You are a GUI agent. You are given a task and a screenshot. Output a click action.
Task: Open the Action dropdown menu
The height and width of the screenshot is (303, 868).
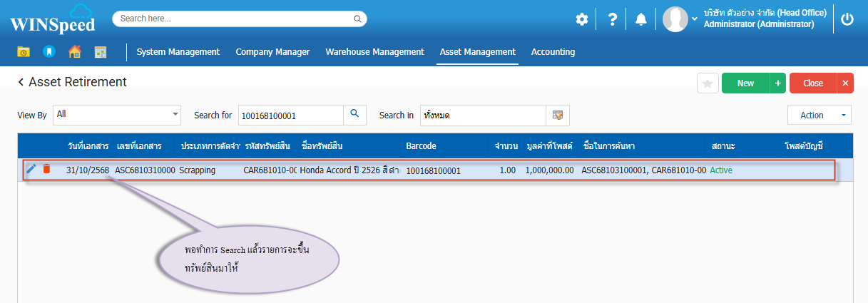(819, 115)
